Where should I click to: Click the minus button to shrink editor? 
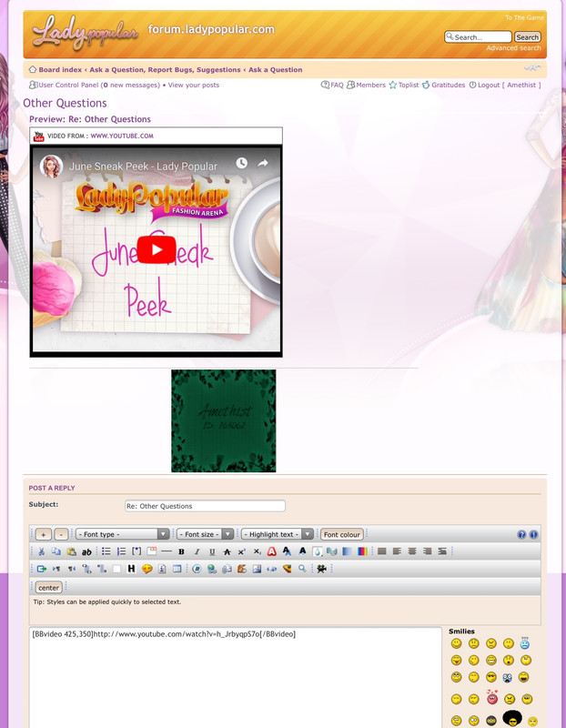tap(61, 534)
